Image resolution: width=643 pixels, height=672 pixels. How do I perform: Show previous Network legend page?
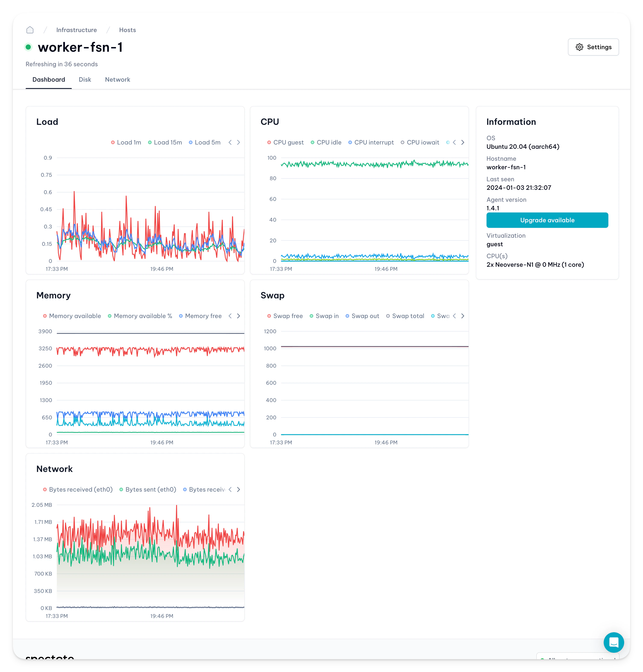tap(230, 489)
